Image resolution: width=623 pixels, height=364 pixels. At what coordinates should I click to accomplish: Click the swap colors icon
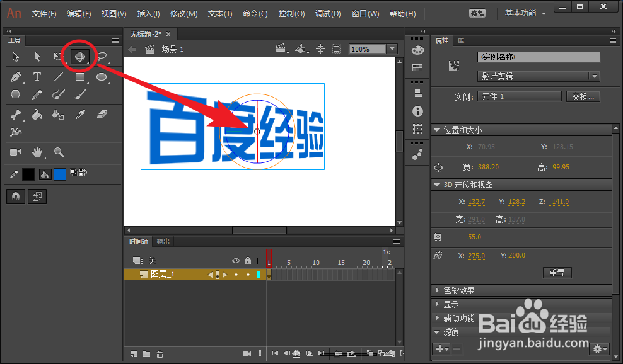[83, 173]
